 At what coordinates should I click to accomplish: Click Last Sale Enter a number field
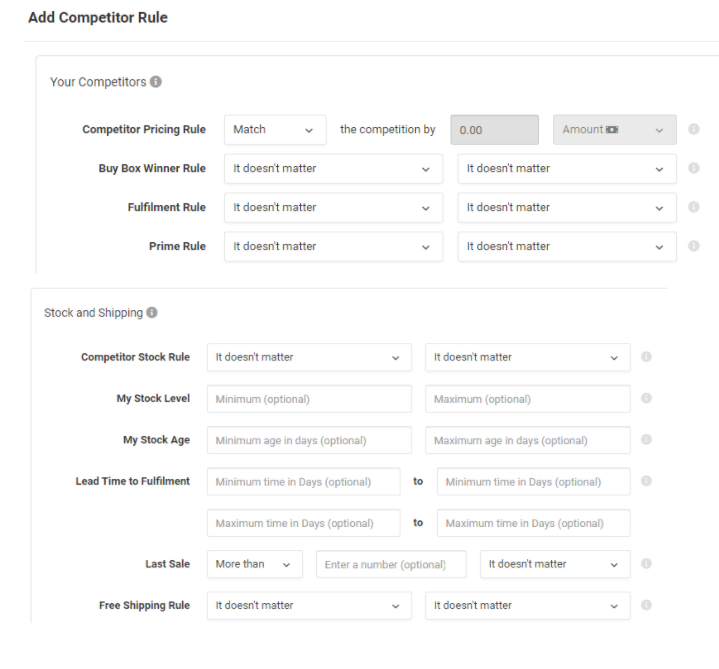coord(391,564)
